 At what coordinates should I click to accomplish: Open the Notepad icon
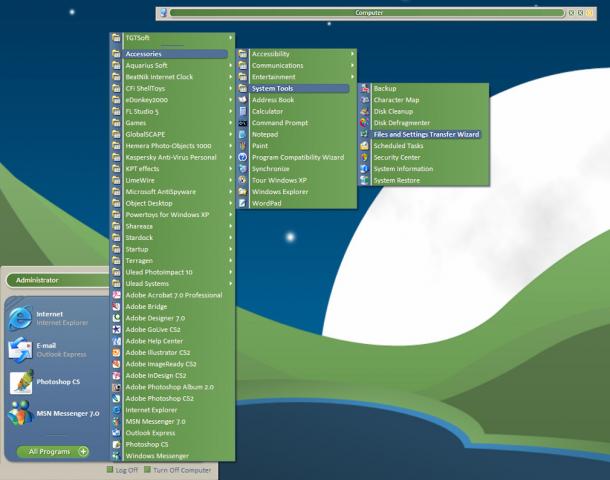point(243,134)
